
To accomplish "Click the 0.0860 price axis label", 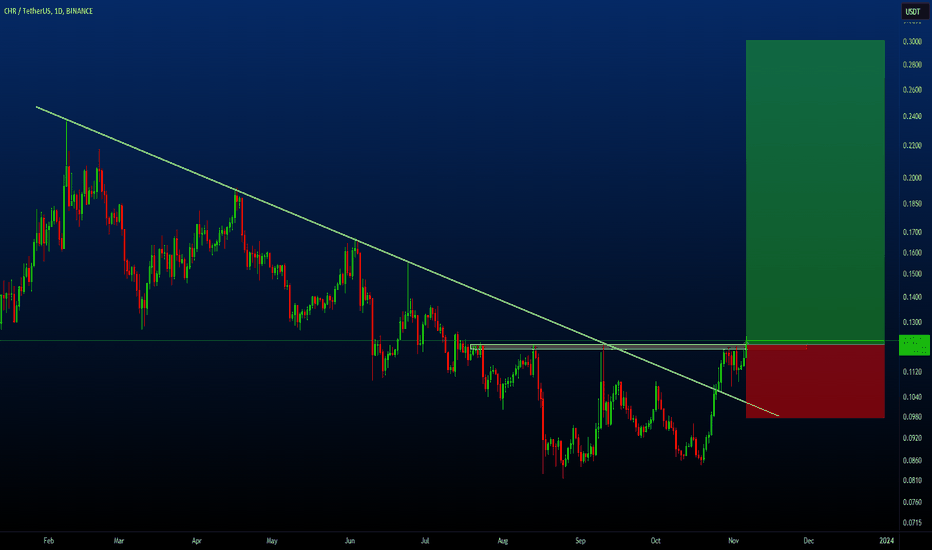I will click(x=912, y=461).
